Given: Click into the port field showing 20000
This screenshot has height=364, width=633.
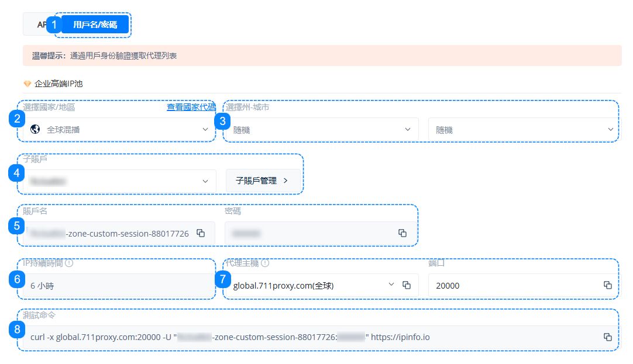Looking at the screenshot, I should [x=515, y=286].
